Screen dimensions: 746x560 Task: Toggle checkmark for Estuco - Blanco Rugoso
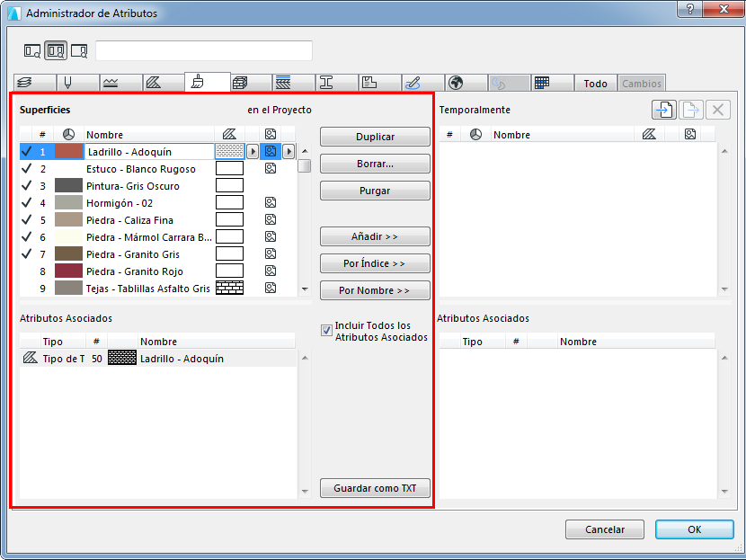click(27, 168)
